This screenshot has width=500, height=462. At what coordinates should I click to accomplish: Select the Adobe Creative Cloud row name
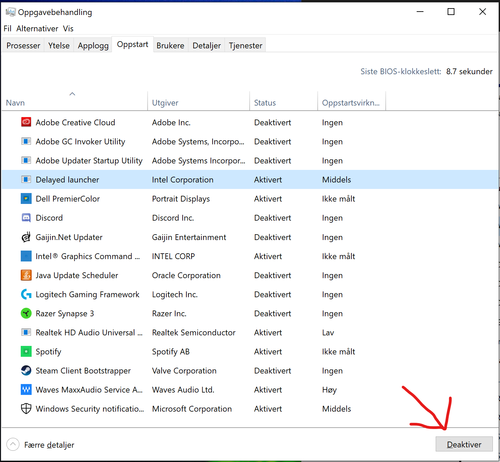(75, 122)
